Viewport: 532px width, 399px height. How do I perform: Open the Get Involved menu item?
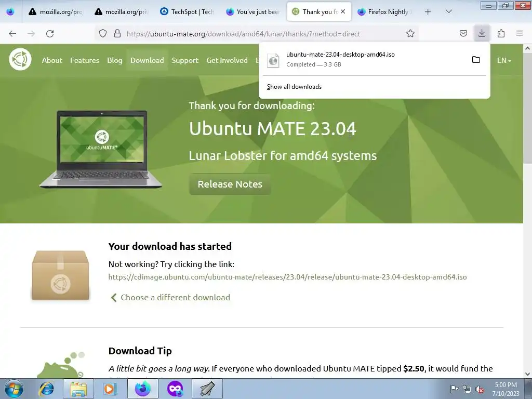pyautogui.click(x=227, y=60)
